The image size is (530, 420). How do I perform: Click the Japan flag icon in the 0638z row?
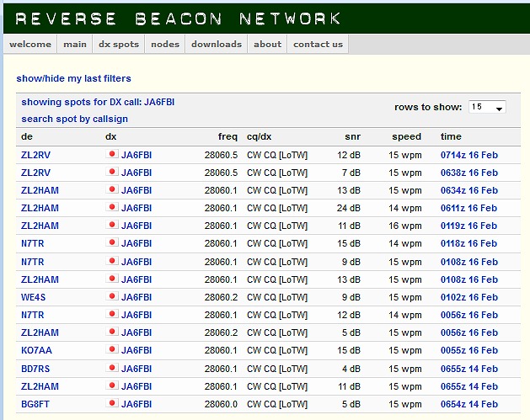point(111,172)
